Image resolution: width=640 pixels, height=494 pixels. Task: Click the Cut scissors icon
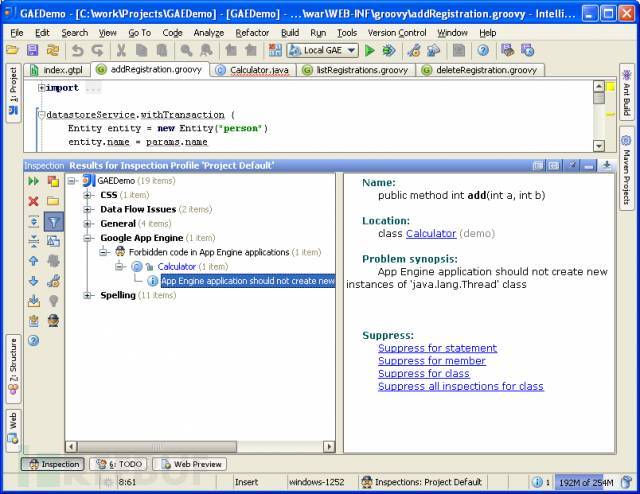[x=121, y=50]
